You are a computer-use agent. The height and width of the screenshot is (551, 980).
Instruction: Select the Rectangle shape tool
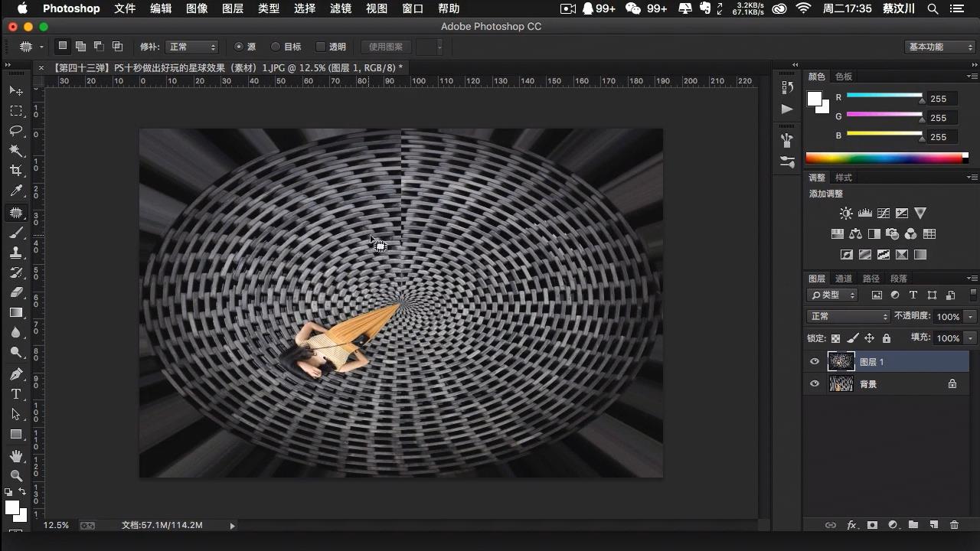click(x=16, y=434)
